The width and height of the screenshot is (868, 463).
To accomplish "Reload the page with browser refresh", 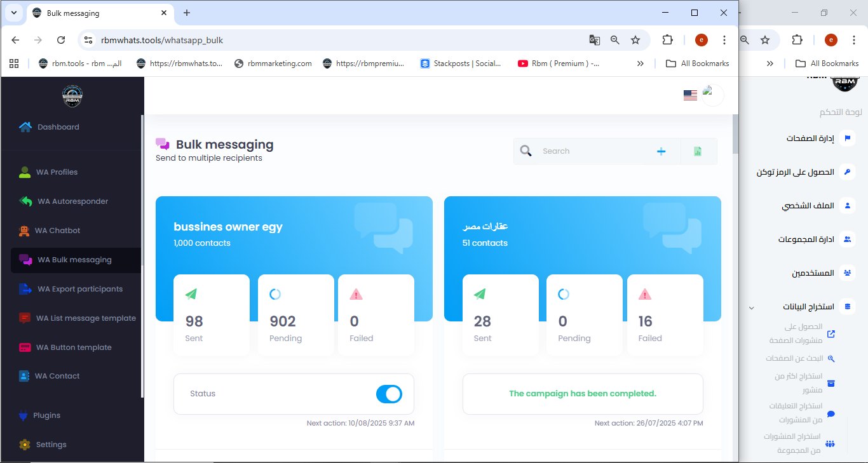I will coord(61,40).
